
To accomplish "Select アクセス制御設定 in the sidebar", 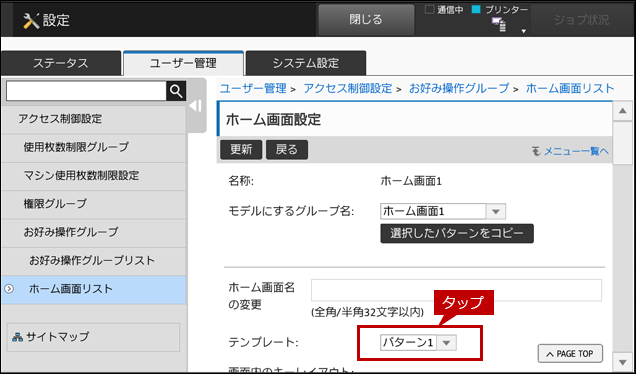I will pos(94,119).
